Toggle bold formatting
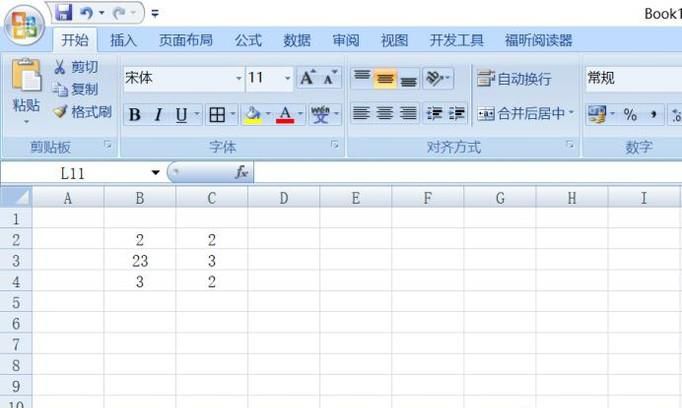This screenshot has width=682, height=408. pyautogui.click(x=135, y=115)
